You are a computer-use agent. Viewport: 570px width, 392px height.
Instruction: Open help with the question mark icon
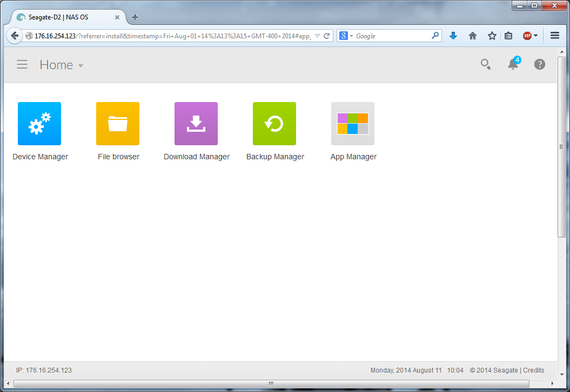click(x=539, y=64)
